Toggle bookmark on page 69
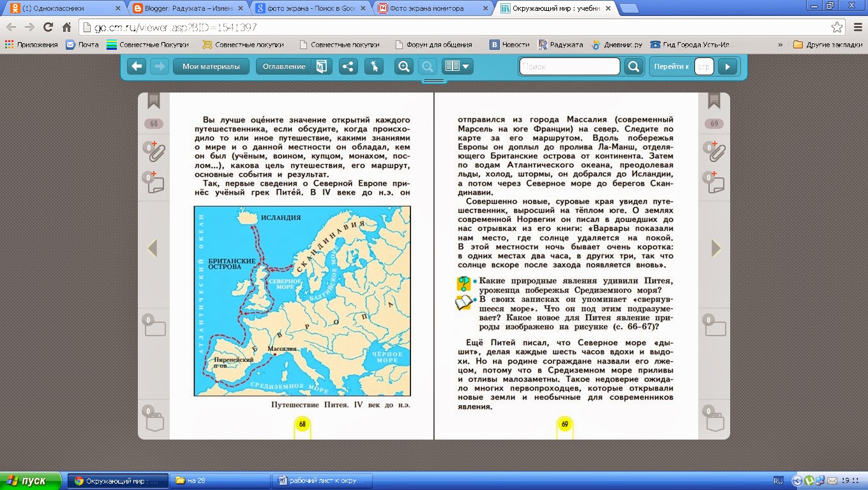The image size is (868, 490). point(714,101)
